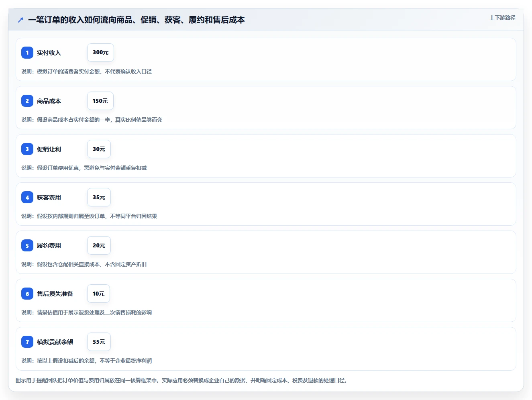Click the 商品成本 label

(49, 101)
